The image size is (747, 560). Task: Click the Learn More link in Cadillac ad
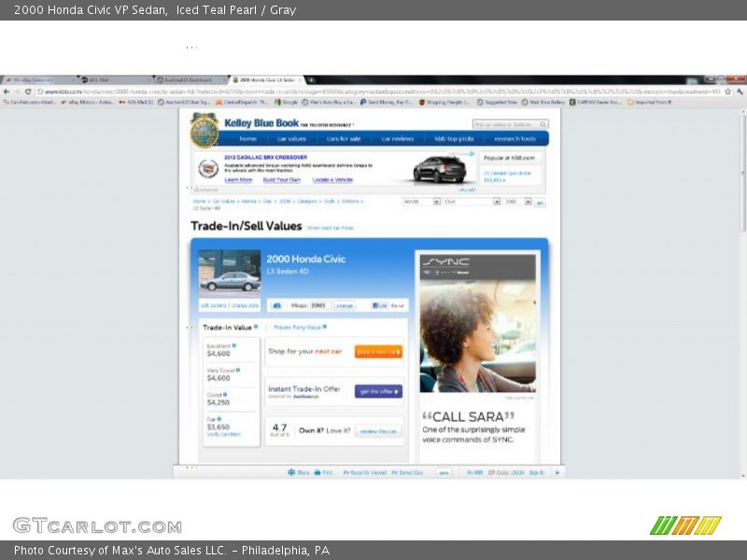(238, 180)
